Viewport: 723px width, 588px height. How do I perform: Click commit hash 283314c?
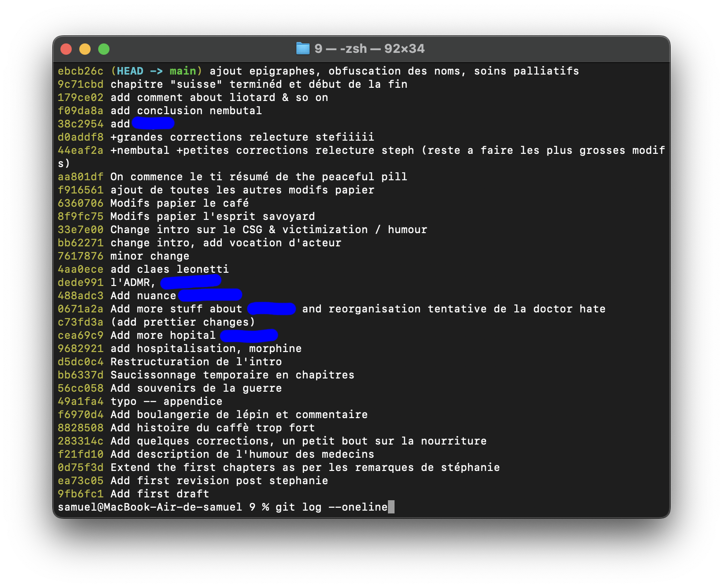[x=80, y=441]
